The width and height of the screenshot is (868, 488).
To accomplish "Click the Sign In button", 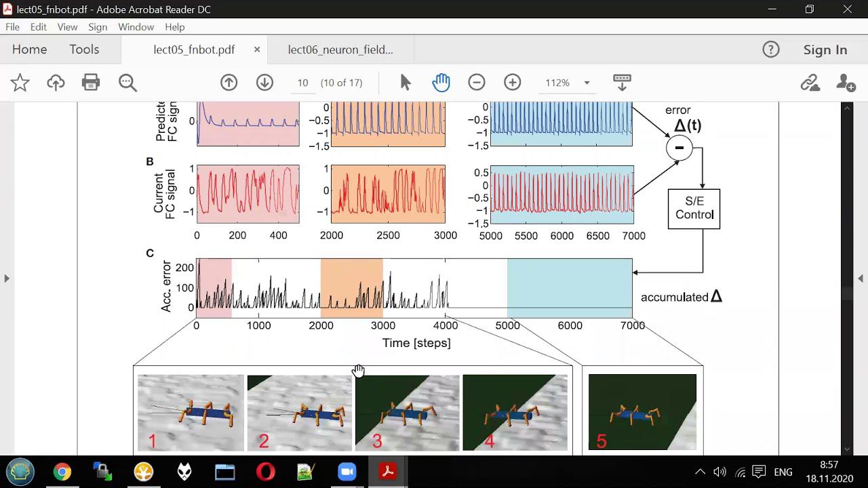I will pos(825,49).
